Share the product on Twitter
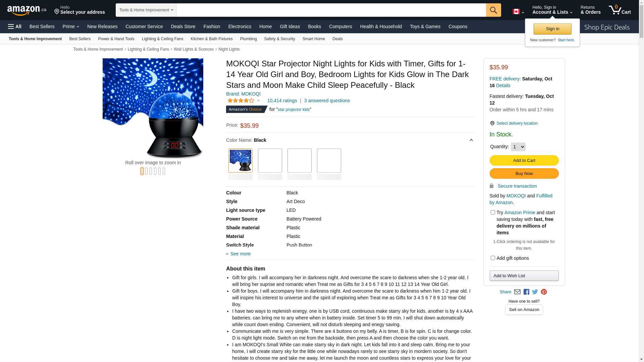644x362 pixels. (x=535, y=292)
